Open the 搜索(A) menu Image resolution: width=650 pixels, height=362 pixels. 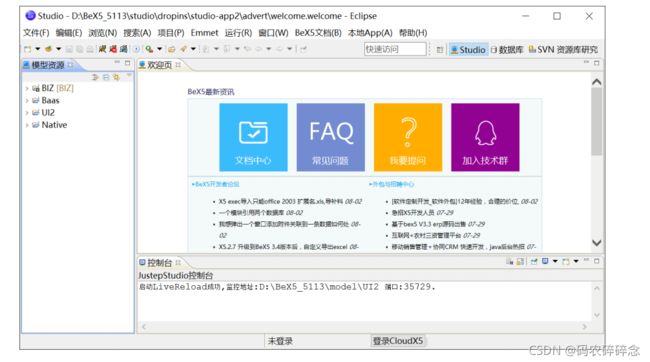[137, 33]
